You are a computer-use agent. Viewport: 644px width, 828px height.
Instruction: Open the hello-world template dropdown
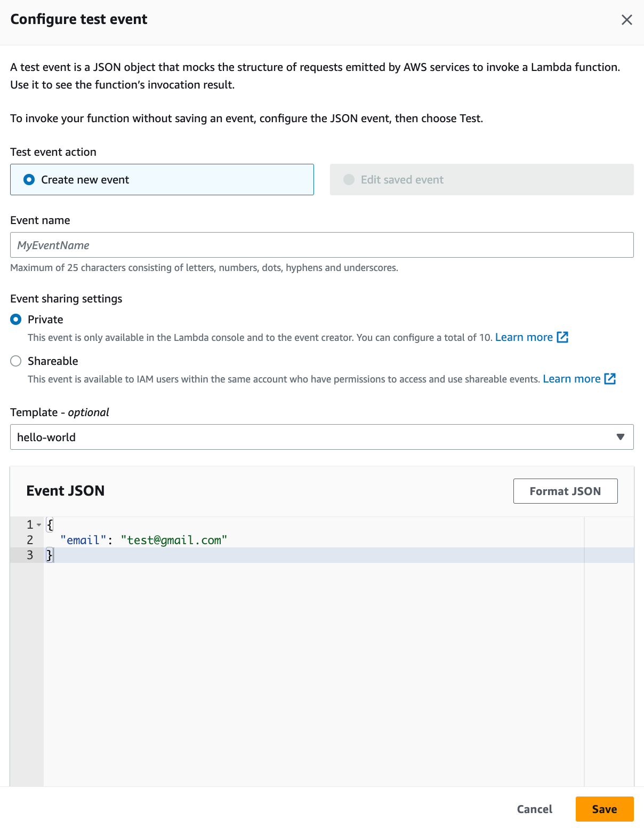pyautogui.click(x=322, y=437)
